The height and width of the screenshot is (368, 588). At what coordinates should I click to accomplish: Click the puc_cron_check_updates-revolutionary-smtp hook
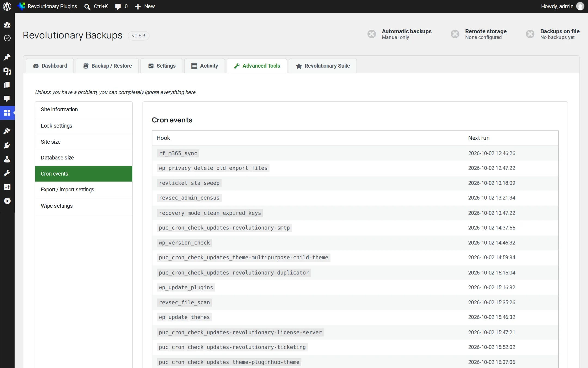tap(224, 228)
